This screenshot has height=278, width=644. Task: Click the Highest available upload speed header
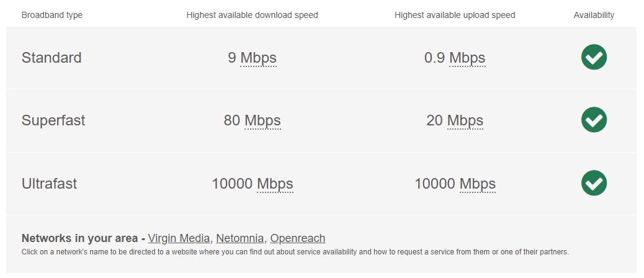tap(455, 15)
